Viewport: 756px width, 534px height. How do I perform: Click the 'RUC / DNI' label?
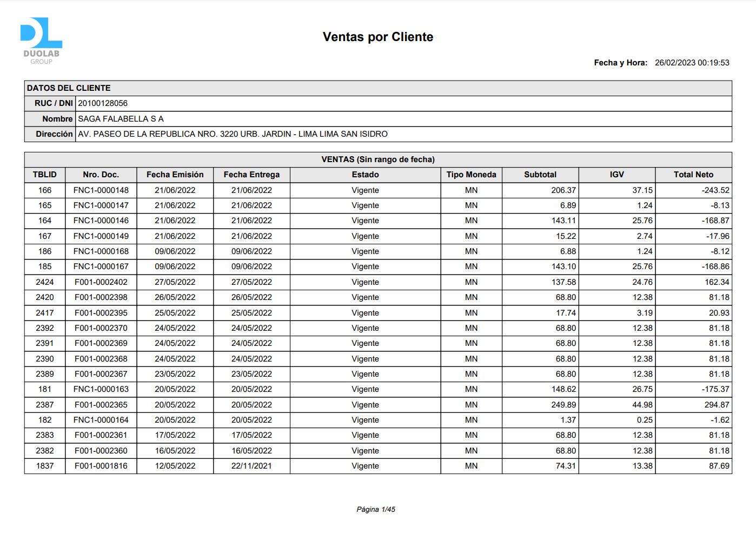click(x=54, y=103)
